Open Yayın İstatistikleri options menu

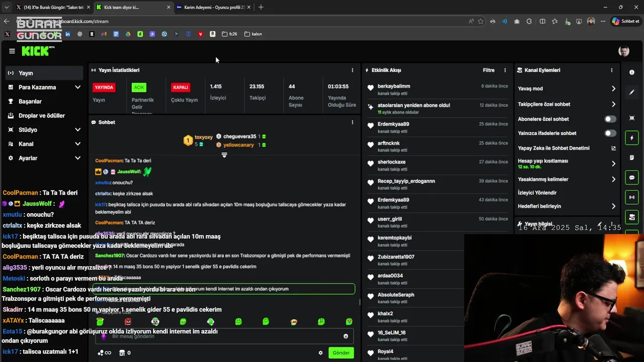[x=352, y=70]
